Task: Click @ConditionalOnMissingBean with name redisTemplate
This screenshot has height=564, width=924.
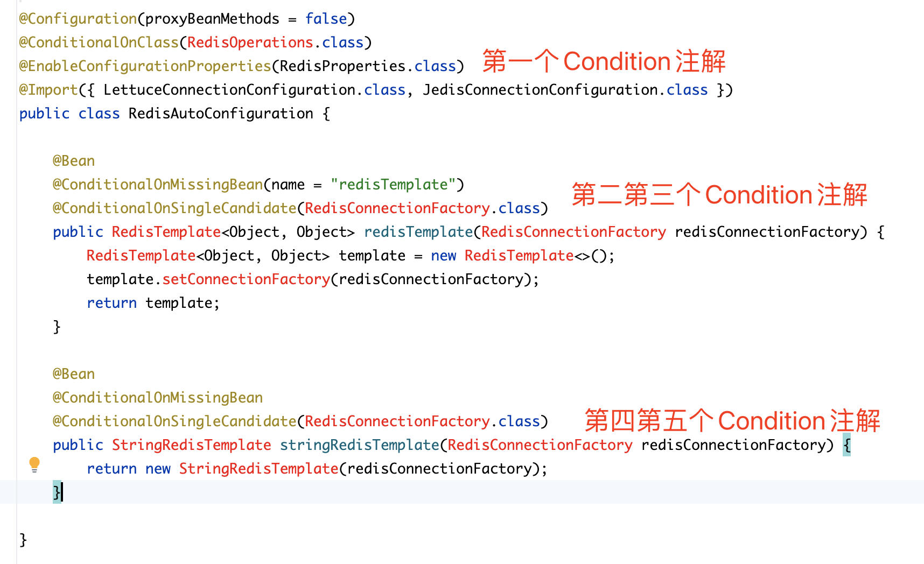Action: tap(157, 184)
